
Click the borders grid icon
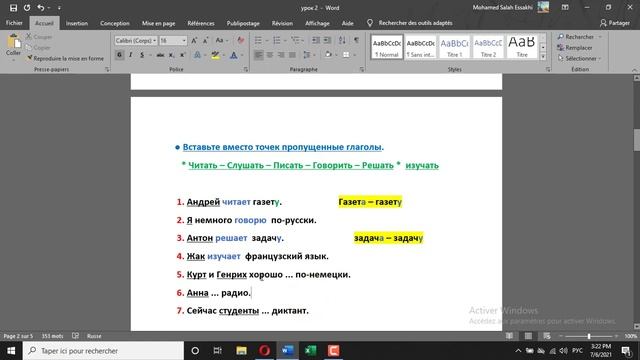coord(346,55)
